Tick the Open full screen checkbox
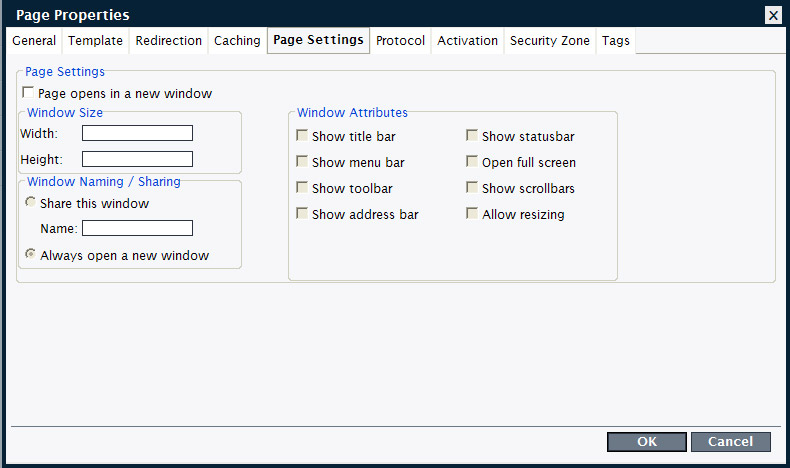The width and height of the screenshot is (790, 468). pos(472,162)
